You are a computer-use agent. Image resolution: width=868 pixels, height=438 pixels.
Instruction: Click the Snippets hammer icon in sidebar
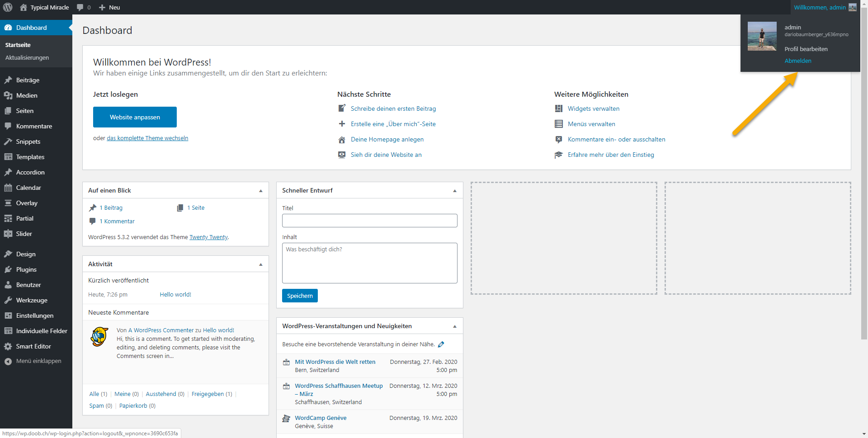click(8, 141)
